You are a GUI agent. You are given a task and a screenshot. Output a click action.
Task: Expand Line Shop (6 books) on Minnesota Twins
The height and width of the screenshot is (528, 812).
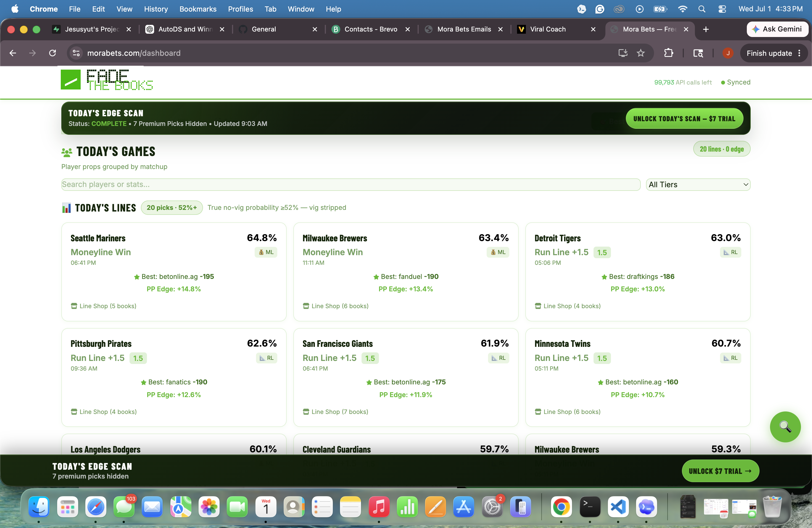click(568, 412)
